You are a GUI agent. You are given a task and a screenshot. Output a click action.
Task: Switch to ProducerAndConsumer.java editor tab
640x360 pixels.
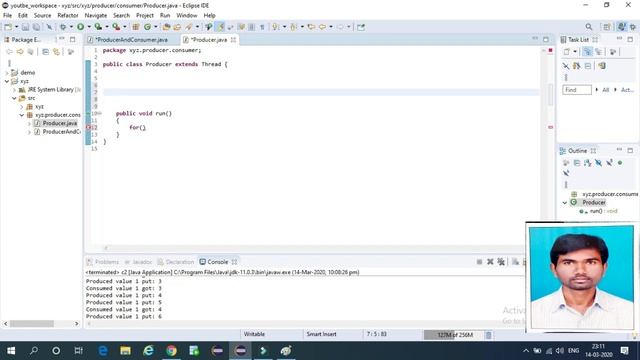131,40
